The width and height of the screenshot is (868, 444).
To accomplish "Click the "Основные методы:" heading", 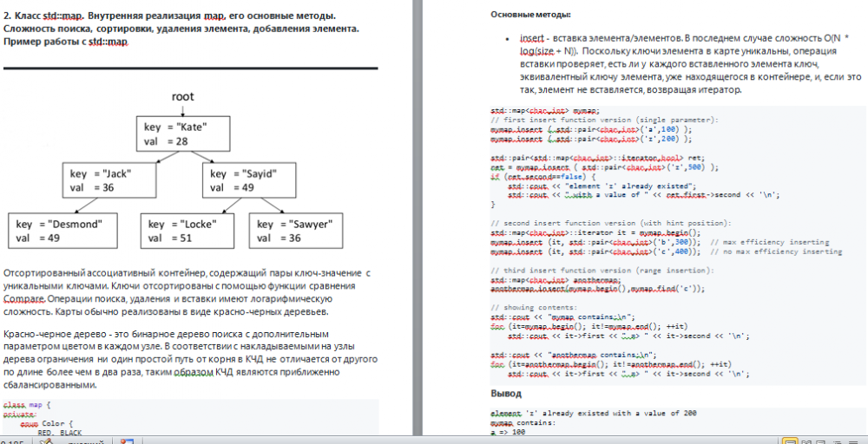I will [530, 14].
